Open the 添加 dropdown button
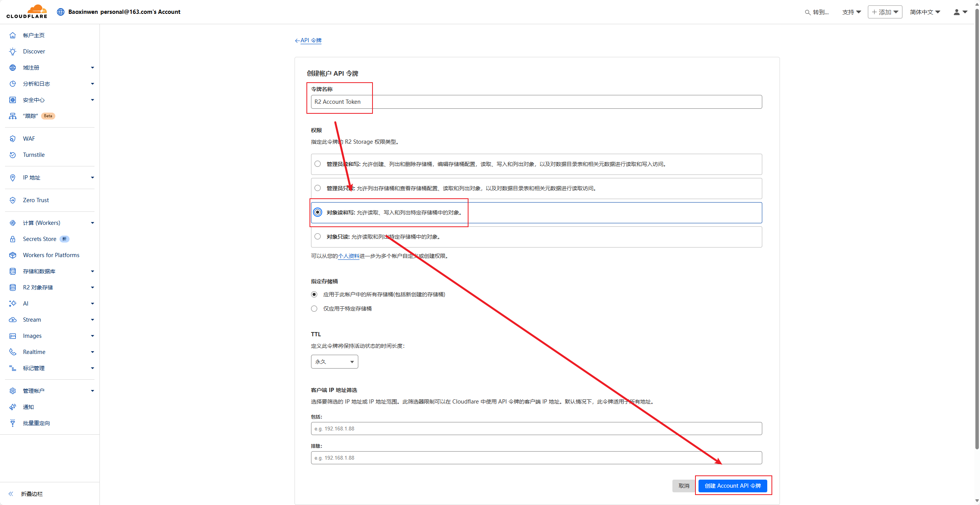The image size is (980, 505). [x=885, y=12]
